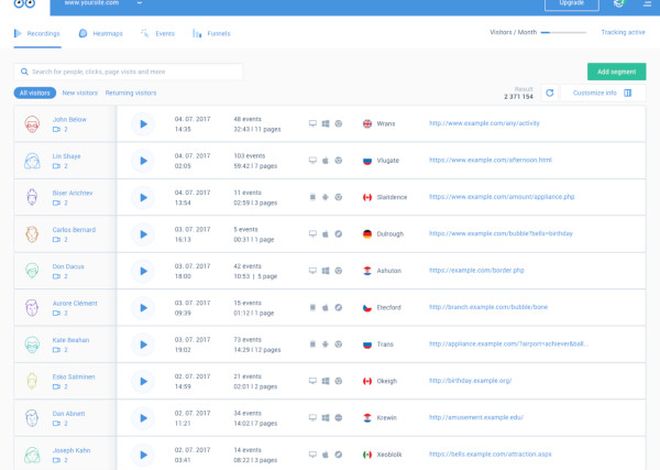This screenshot has height=470, width=660.
Task: Play Aurore Clément's recording
Action: [x=143, y=308]
